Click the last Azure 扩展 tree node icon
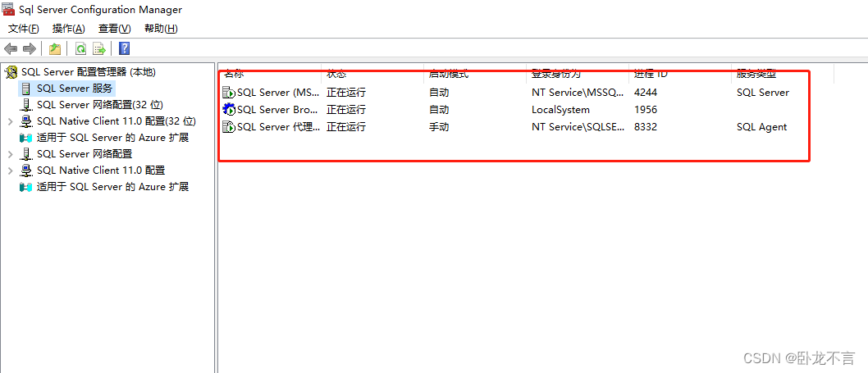 coord(26,187)
